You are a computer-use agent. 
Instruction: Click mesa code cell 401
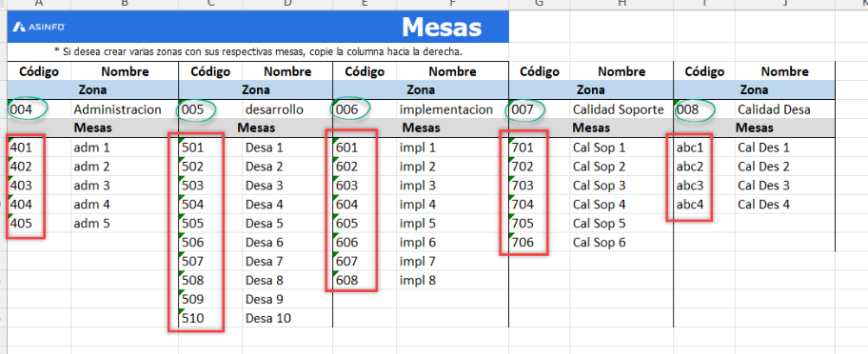(x=39, y=147)
